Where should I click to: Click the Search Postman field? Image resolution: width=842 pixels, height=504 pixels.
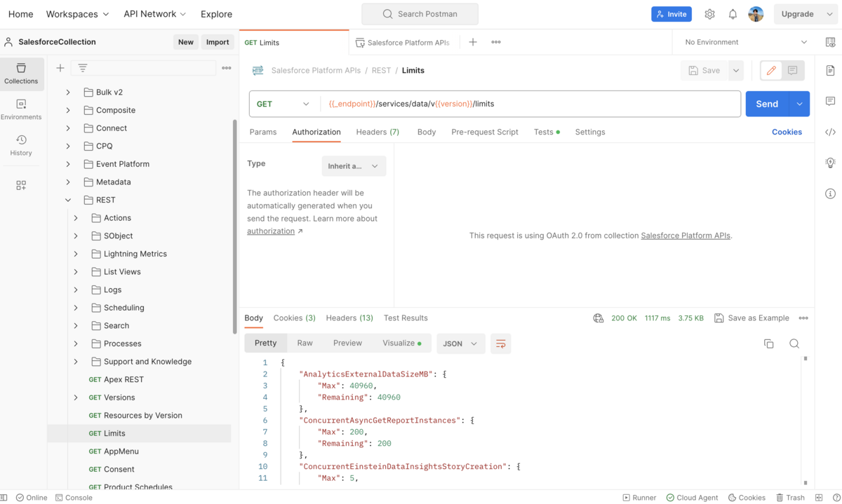420,14
